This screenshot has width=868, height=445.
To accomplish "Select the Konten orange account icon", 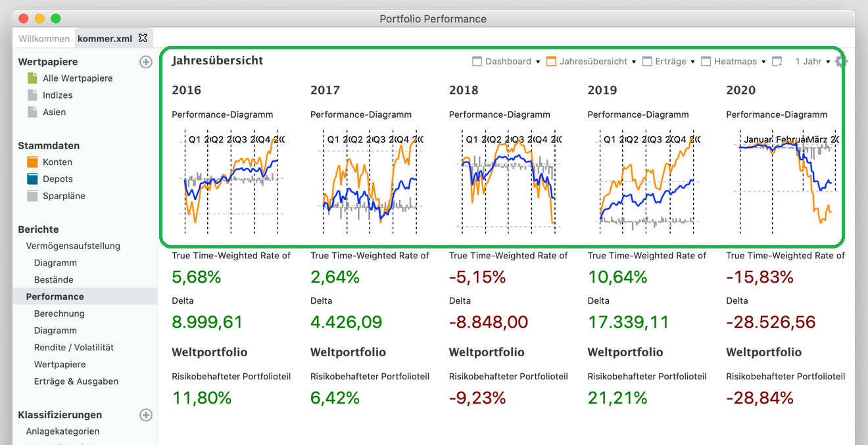I will coord(33,162).
